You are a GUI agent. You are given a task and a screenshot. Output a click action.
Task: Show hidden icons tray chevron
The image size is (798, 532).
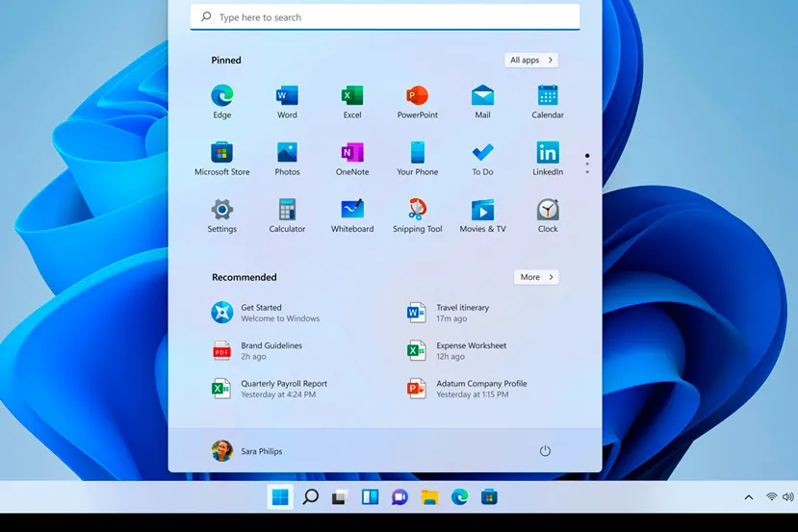coord(749,497)
